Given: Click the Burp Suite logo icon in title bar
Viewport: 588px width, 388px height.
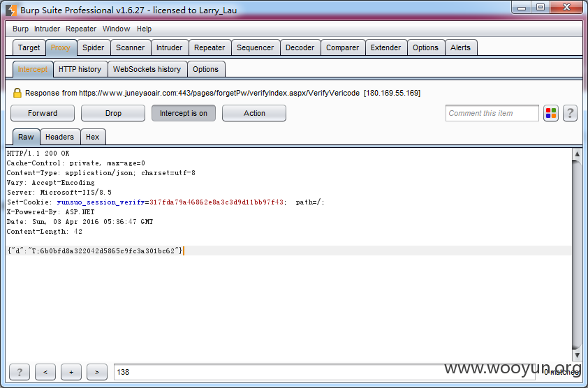Looking at the screenshot, I should coord(11,10).
